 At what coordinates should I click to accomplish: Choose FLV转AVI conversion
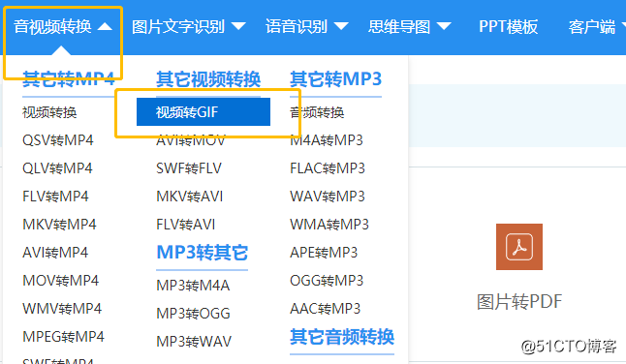[186, 225]
